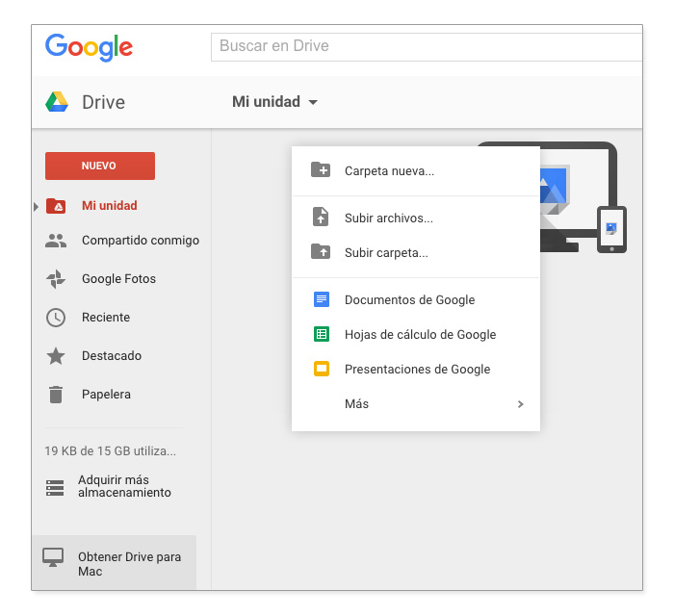
Task: Click the new folder plus icon
Action: pyautogui.click(x=321, y=170)
